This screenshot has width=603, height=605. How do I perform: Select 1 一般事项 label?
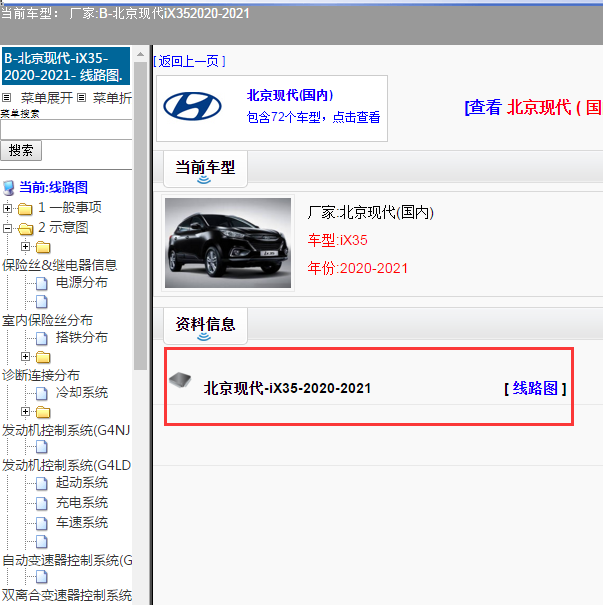70,208
